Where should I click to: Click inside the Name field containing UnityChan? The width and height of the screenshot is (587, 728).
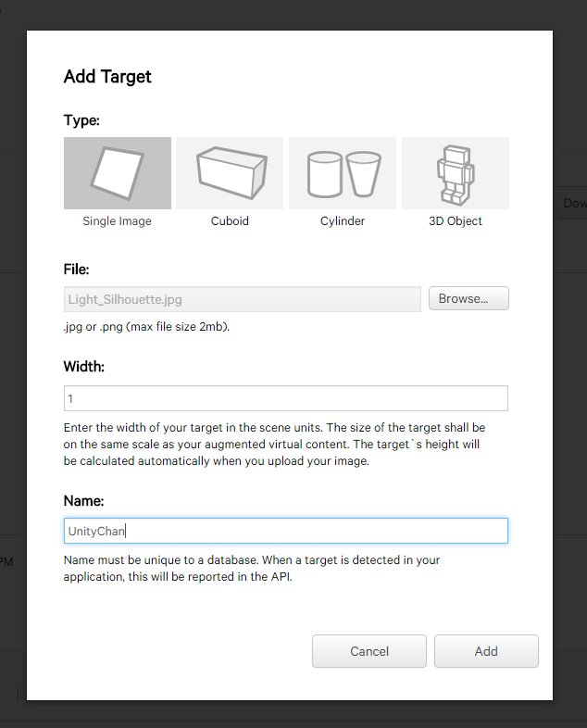(286, 531)
